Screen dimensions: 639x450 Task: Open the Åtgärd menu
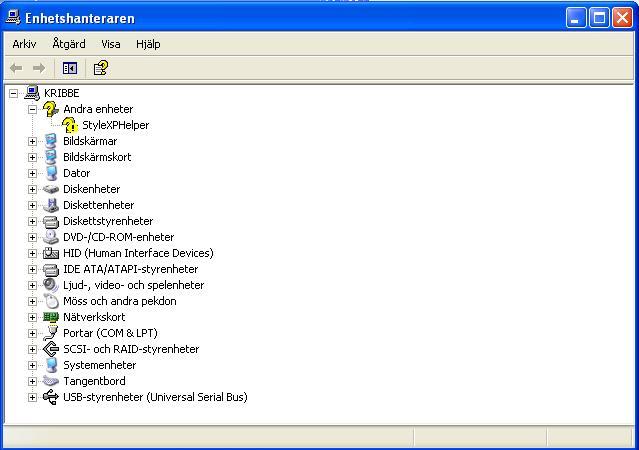pyautogui.click(x=69, y=44)
